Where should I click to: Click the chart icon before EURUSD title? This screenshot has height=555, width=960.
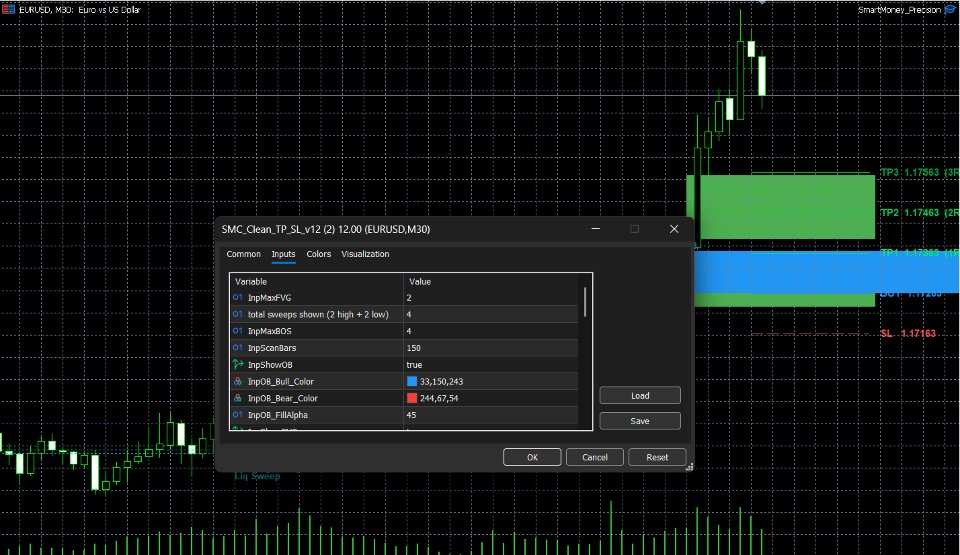coord(8,9)
